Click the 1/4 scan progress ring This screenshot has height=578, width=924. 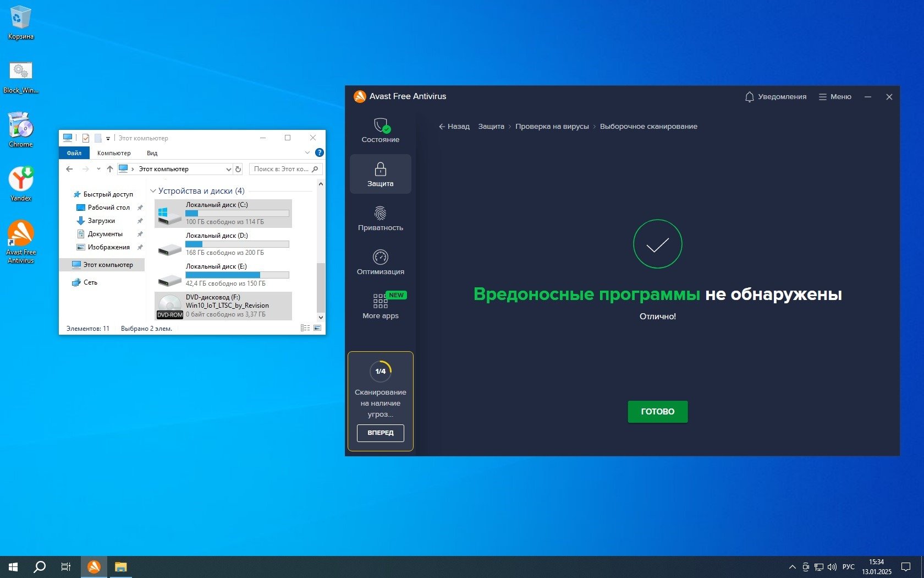tap(381, 371)
